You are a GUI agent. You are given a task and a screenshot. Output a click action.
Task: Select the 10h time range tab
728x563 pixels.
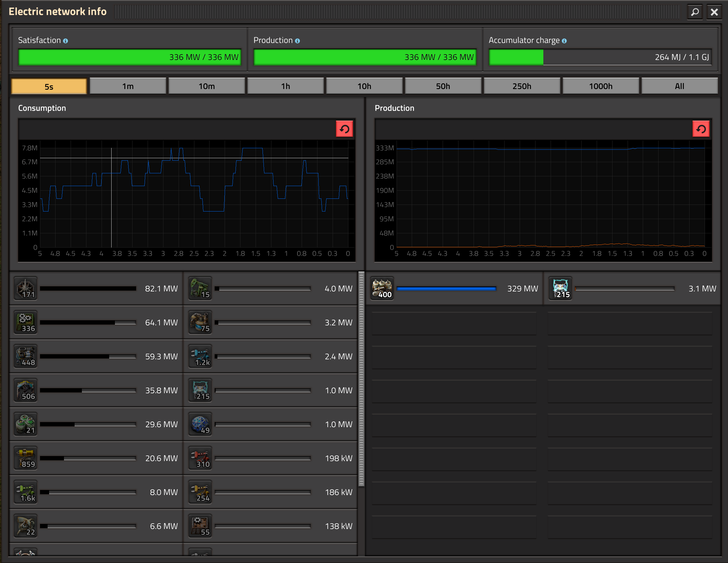click(364, 86)
